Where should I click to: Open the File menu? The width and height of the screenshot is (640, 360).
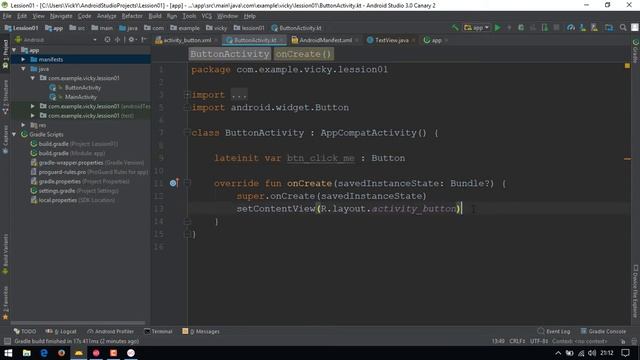pyautogui.click(x=7, y=16)
